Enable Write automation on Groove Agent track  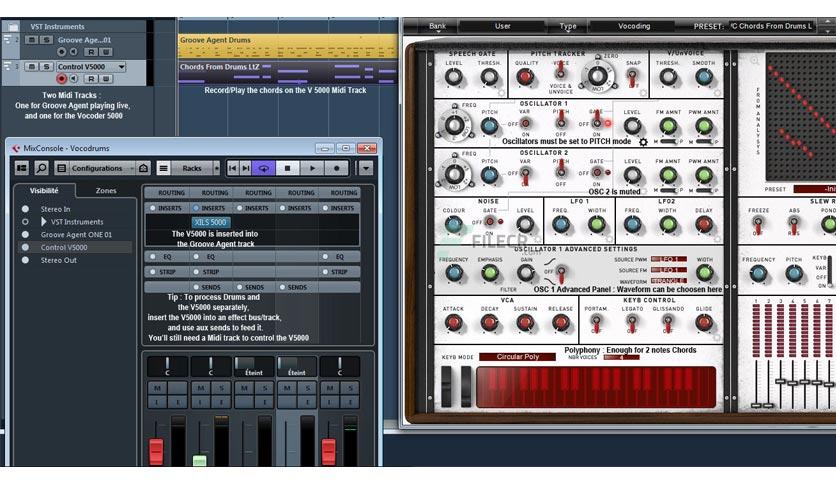106,52
